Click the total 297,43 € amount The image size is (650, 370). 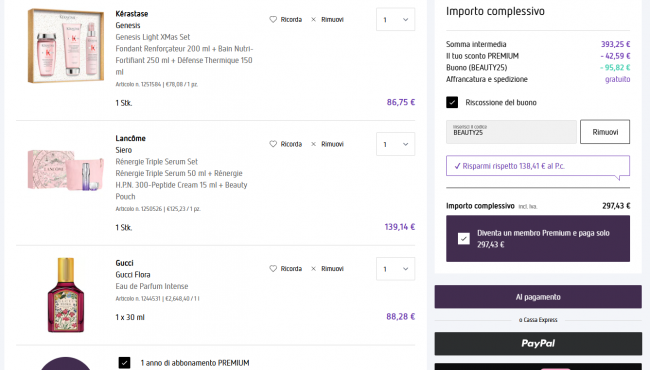coord(616,206)
